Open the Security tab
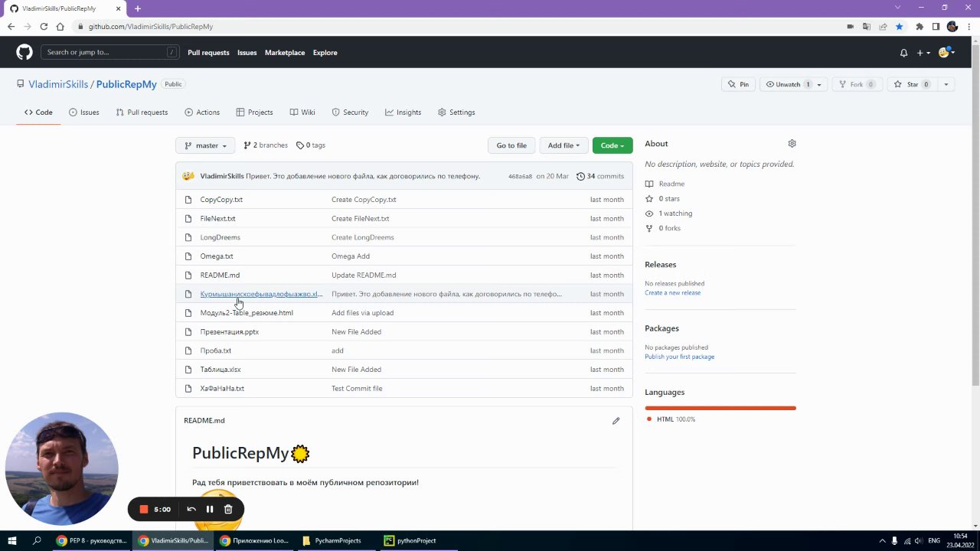The width and height of the screenshot is (980, 551). (350, 112)
